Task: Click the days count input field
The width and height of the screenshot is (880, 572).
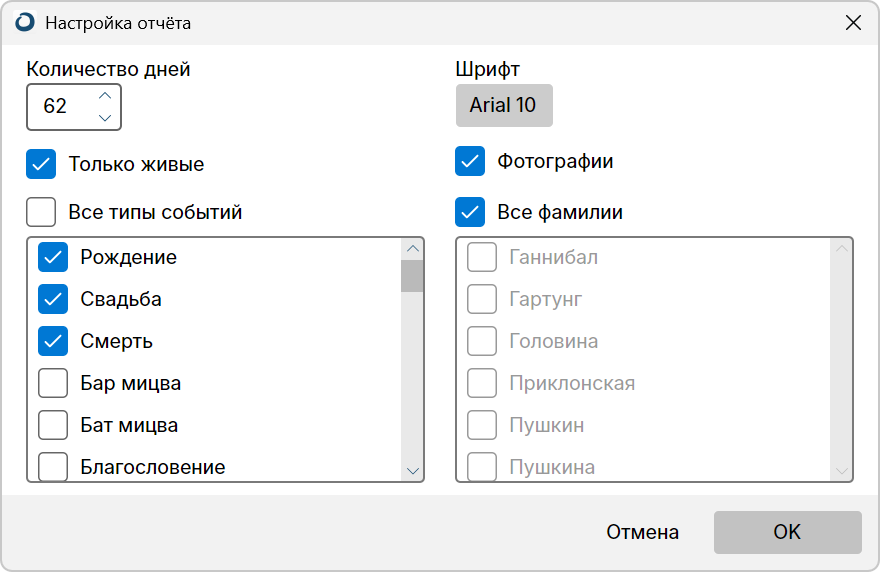Action: pos(62,107)
